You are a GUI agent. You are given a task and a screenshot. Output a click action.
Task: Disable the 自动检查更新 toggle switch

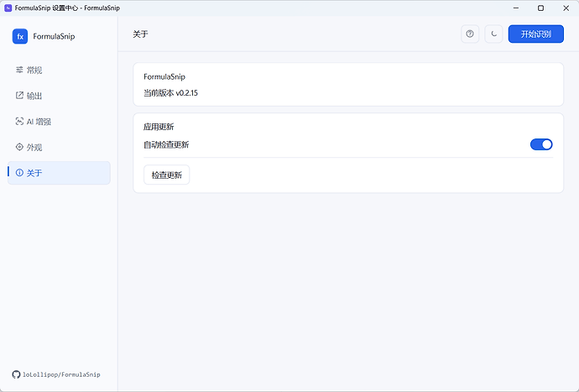coord(541,144)
